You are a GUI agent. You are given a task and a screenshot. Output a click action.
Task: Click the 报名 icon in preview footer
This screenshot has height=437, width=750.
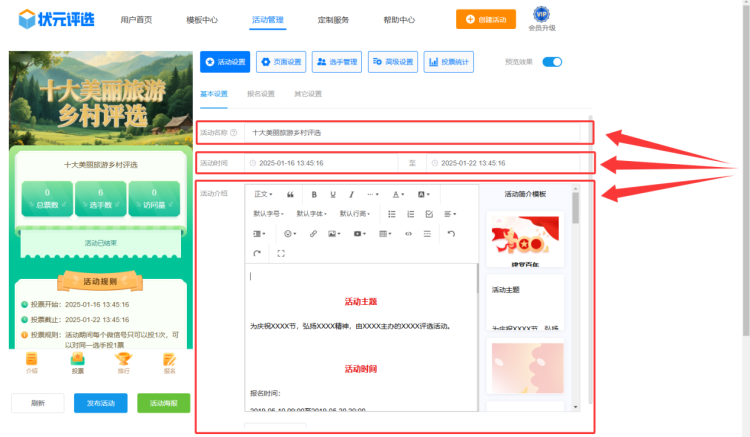tap(169, 362)
